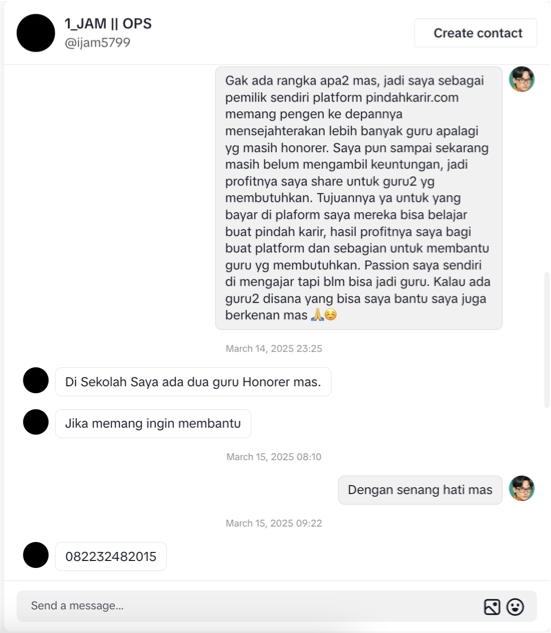Viewport: 551px width, 633px height.
Task: Click the Create contact button
Action: tap(476, 33)
